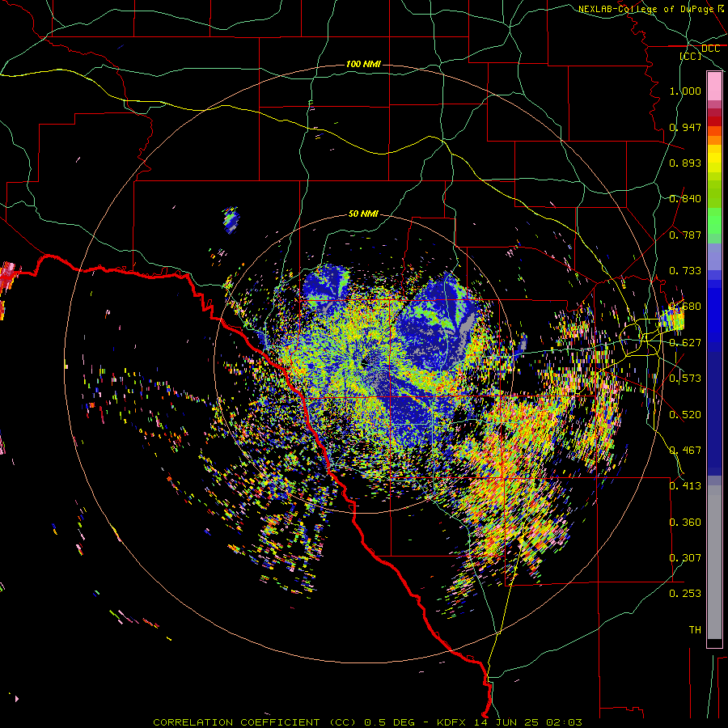Click the "CORRELATION COEFFICIENT (CC)" product title
Viewport: 728px width, 728px height.
pyautogui.click(x=255, y=722)
